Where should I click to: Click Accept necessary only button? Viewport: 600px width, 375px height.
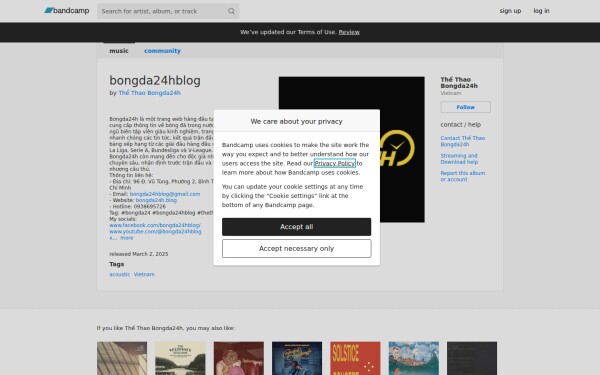(296, 248)
